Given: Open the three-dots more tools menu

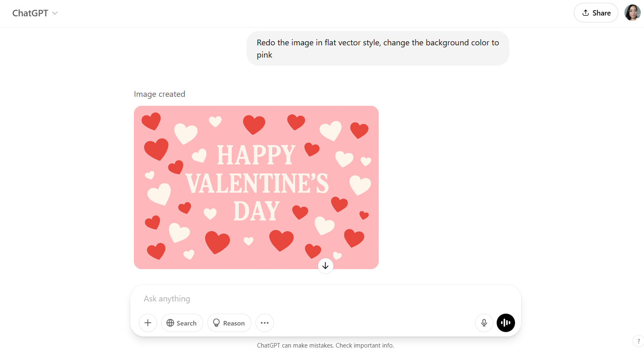Looking at the screenshot, I should [x=264, y=323].
